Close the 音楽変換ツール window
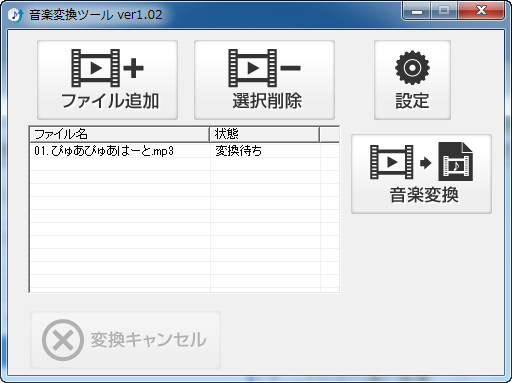512x383 pixels. (x=481, y=11)
